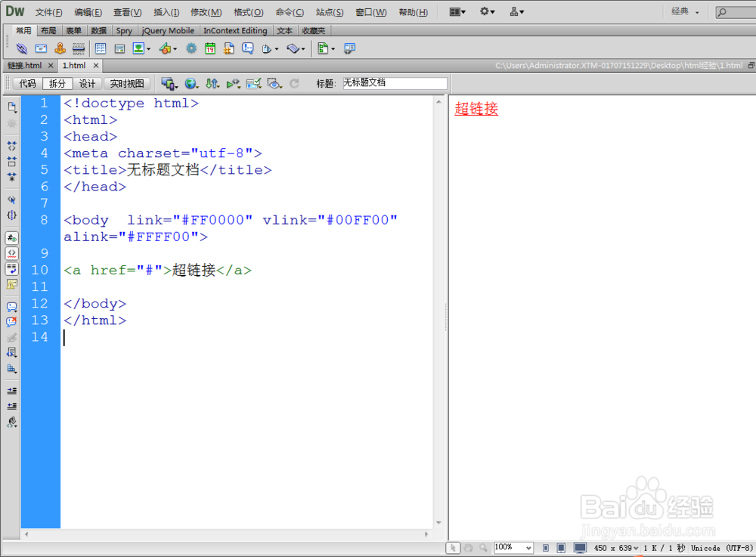Click the 超链接 link in design view

pos(476,108)
